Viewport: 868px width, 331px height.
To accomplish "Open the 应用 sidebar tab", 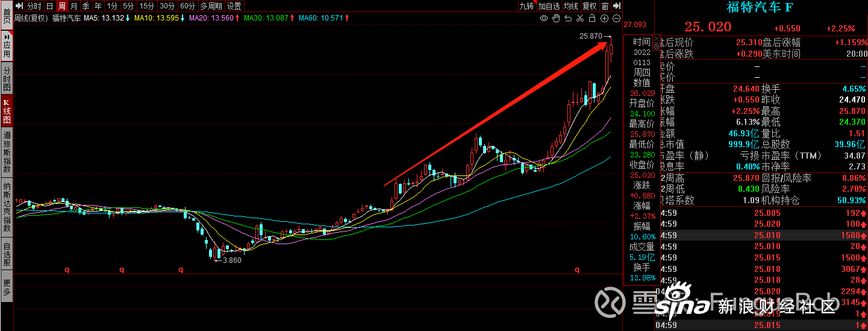I will 7,46.
